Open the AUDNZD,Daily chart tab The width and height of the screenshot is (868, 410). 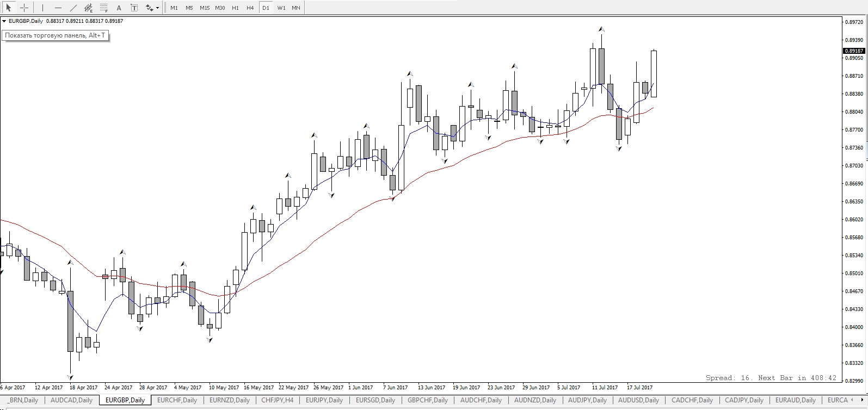[x=535, y=400]
